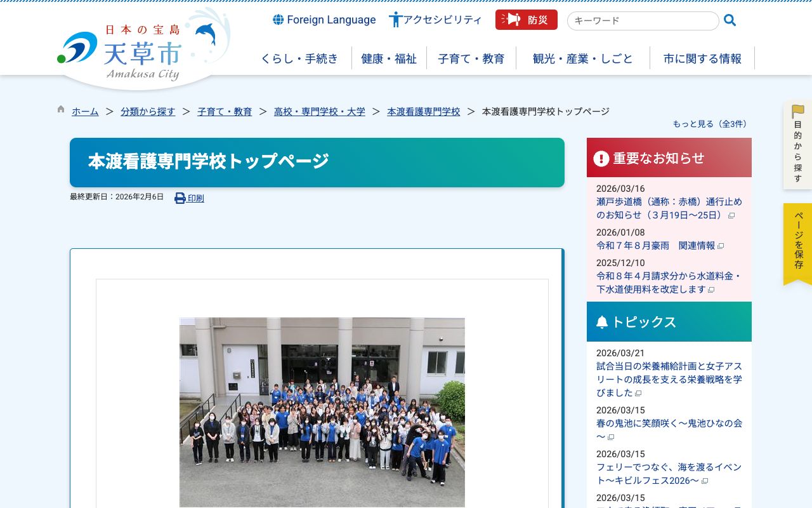Click the search magnifier icon
Viewport: 812px width, 508px height.
(x=729, y=20)
